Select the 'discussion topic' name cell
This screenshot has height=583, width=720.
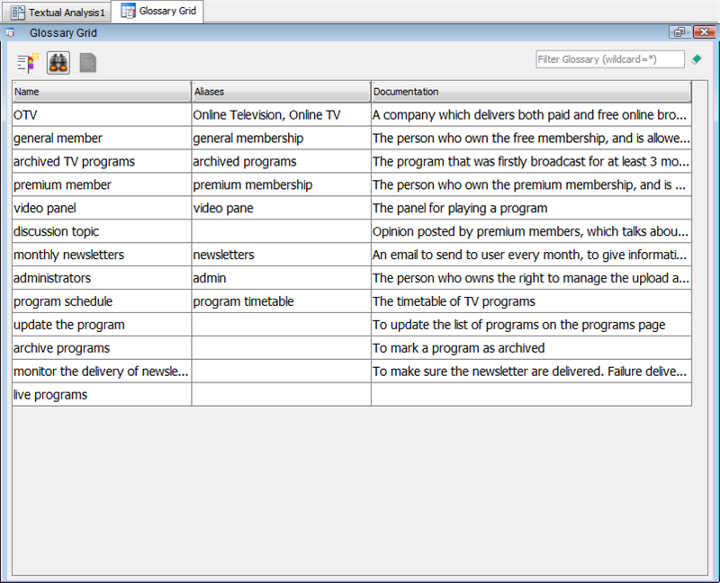point(101,231)
